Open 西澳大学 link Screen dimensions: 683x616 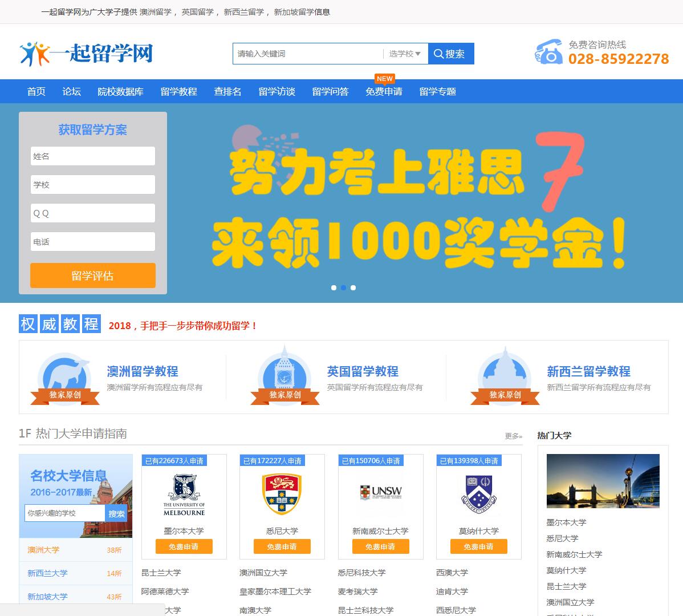[x=452, y=573]
